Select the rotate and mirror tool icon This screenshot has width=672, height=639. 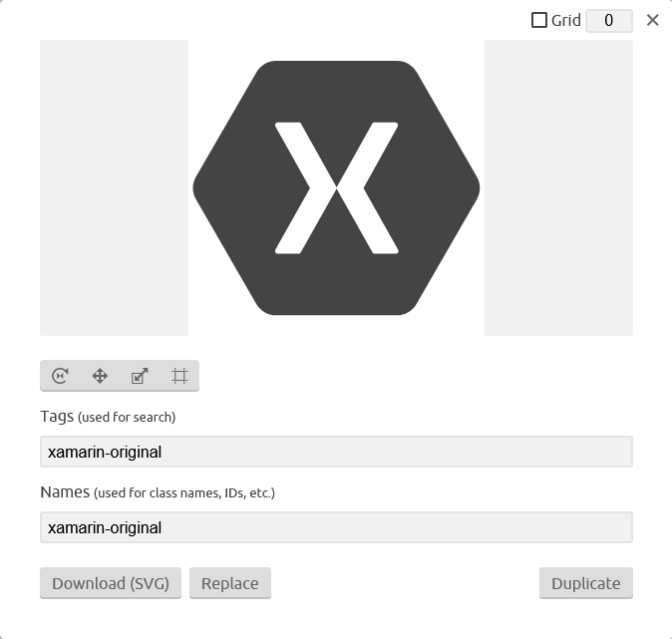coord(60,376)
